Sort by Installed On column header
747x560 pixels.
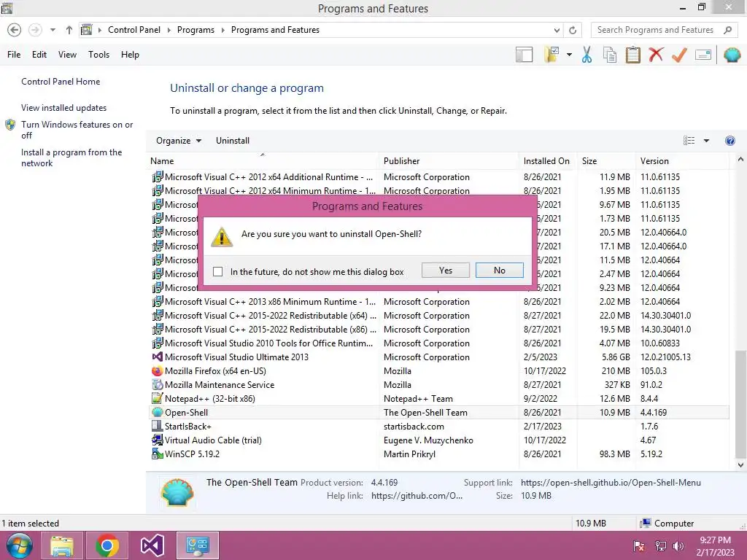pyautogui.click(x=548, y=161)
